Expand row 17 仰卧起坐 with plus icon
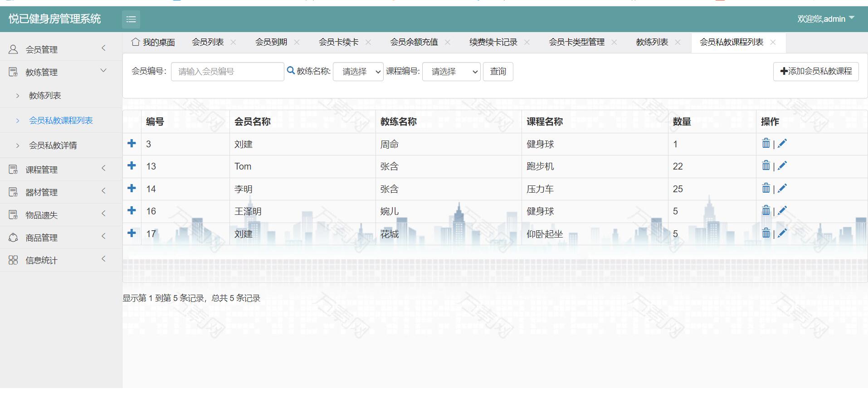868x403 pixels. (x=132, y=233)
